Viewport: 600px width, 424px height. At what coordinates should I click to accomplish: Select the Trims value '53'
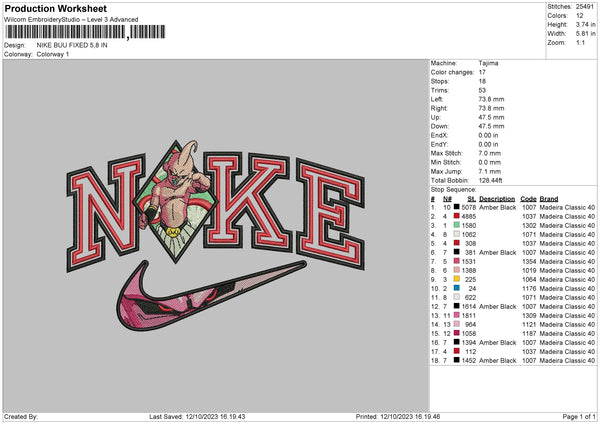(x=482, y=90)
